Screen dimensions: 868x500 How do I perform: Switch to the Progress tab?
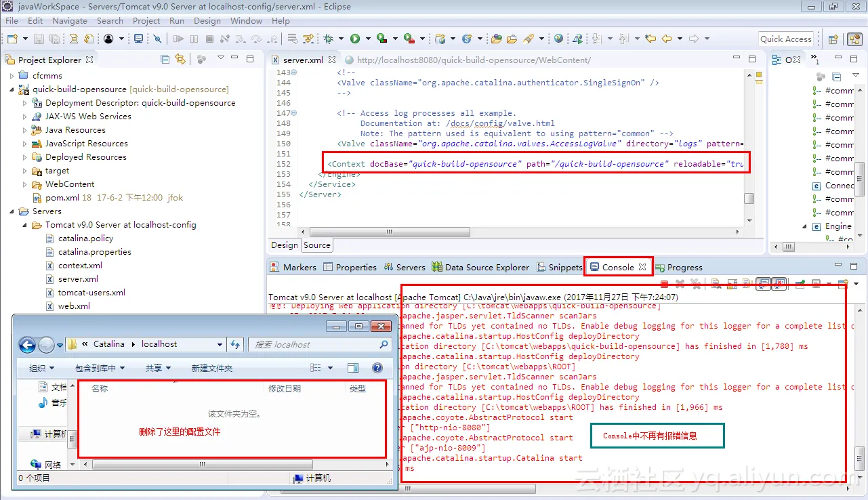point(679,267)
